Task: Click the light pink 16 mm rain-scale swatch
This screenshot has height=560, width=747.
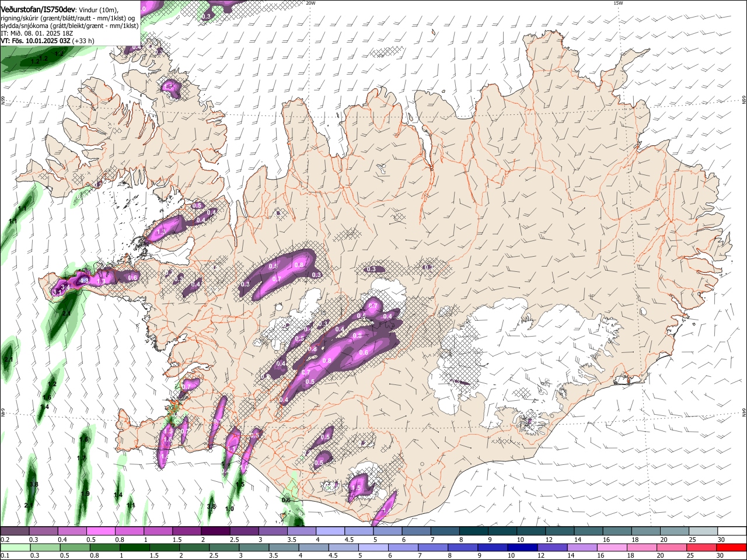Action: (x=612, y=548)
